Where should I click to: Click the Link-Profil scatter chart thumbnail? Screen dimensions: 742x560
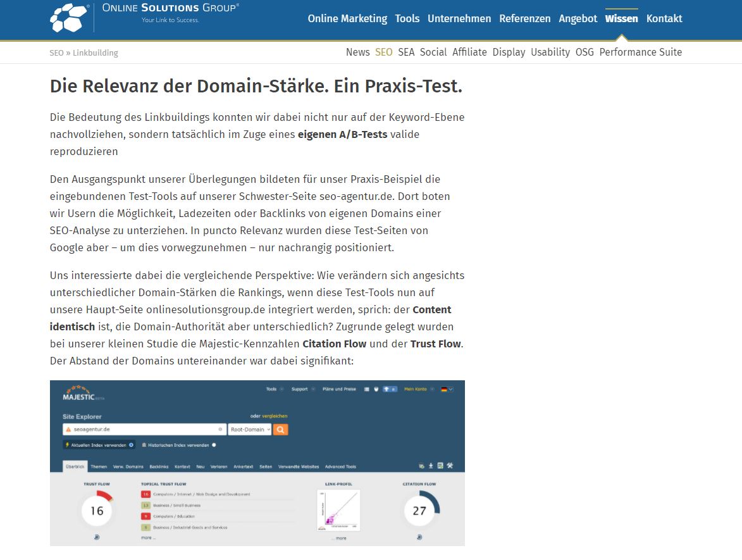pyautogui.click(x=338, y=510)
